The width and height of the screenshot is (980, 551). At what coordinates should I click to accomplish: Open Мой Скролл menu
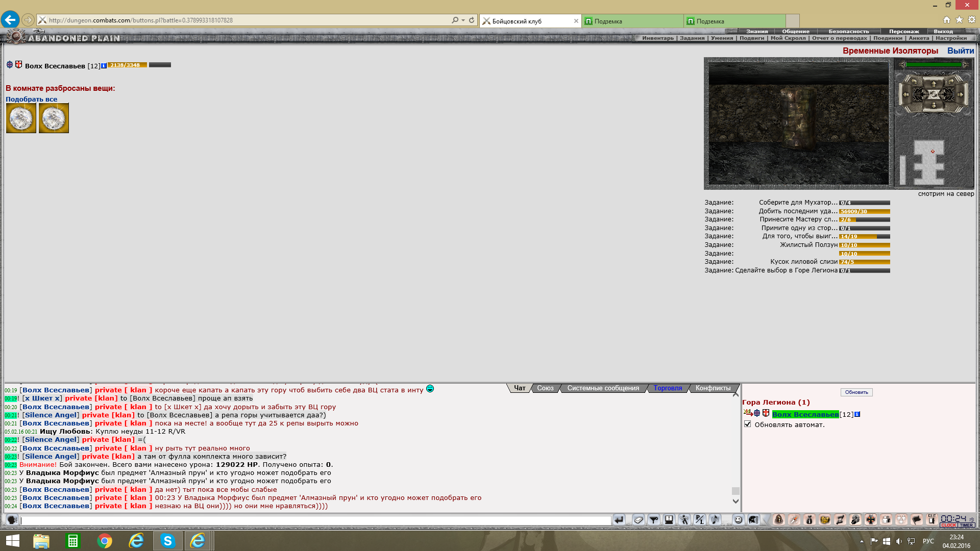788,38
